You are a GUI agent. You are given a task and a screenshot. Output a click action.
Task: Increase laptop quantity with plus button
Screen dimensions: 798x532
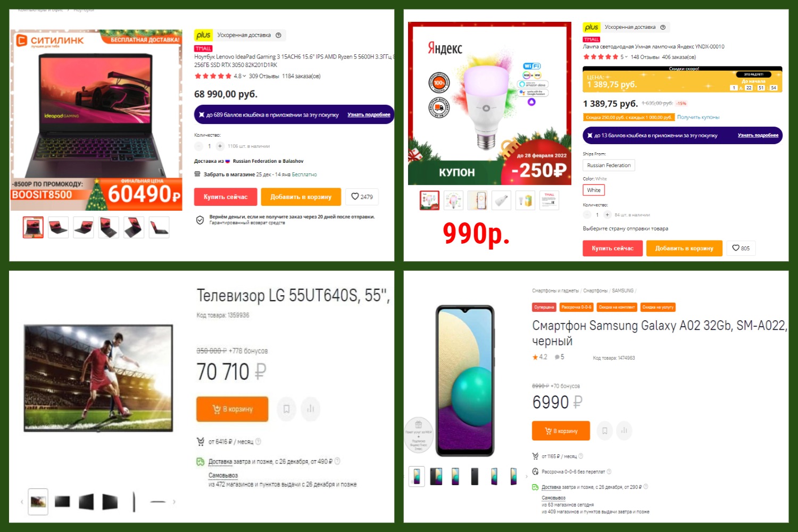coord(220,146)
